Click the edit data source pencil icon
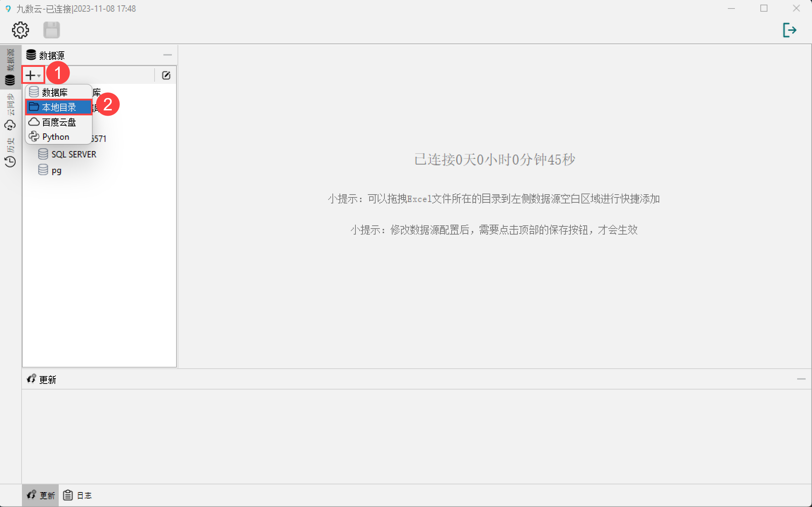The height and width of the screenshot is (507, 812). click(x=166, y=75)
